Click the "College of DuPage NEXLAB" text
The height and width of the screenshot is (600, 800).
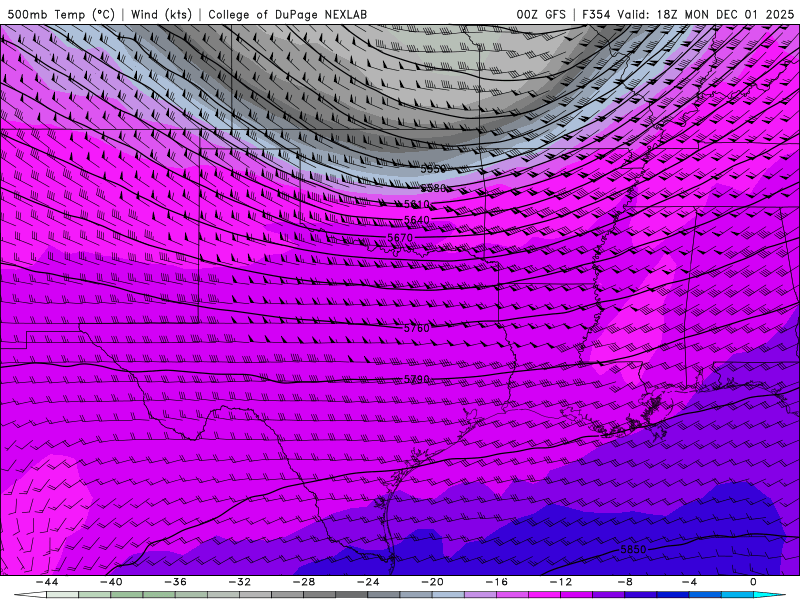287,14
